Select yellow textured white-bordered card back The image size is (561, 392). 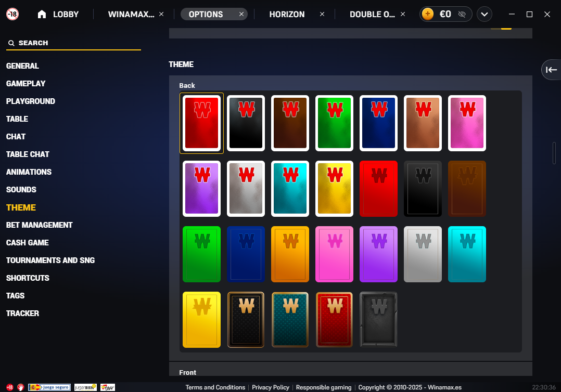coord(334,189)
